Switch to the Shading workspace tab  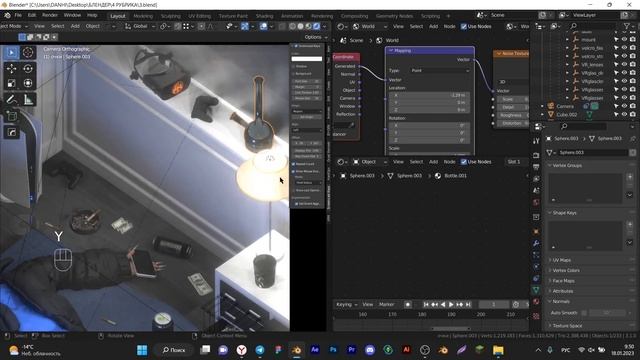[x=264, y=16]
